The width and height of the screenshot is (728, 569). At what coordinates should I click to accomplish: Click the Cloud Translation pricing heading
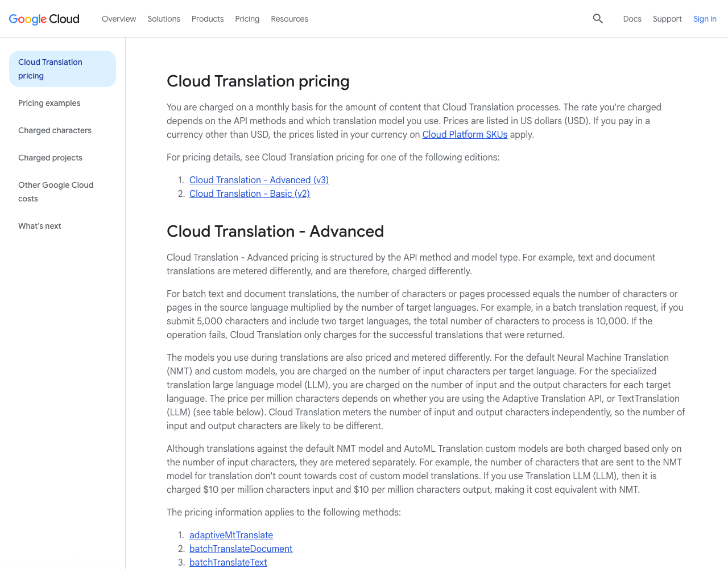coord(258,81)
